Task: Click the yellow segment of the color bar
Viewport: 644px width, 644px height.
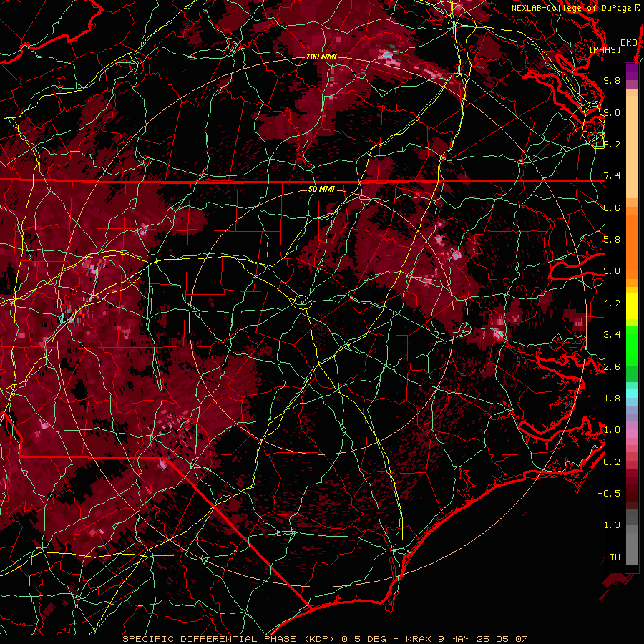Action: point(632,306)
